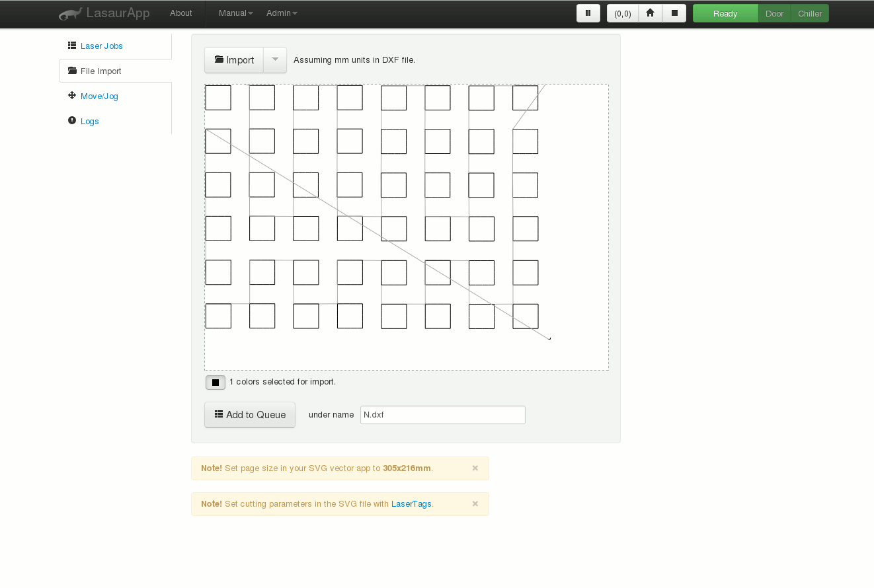
Task: Stop the laser with stop button
Action: [674, 13]
